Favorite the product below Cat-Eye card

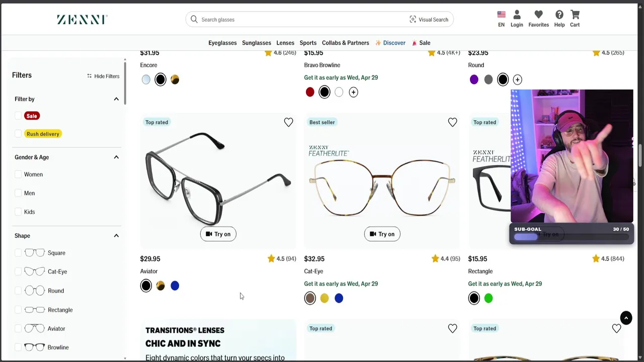tap(452, 328)
